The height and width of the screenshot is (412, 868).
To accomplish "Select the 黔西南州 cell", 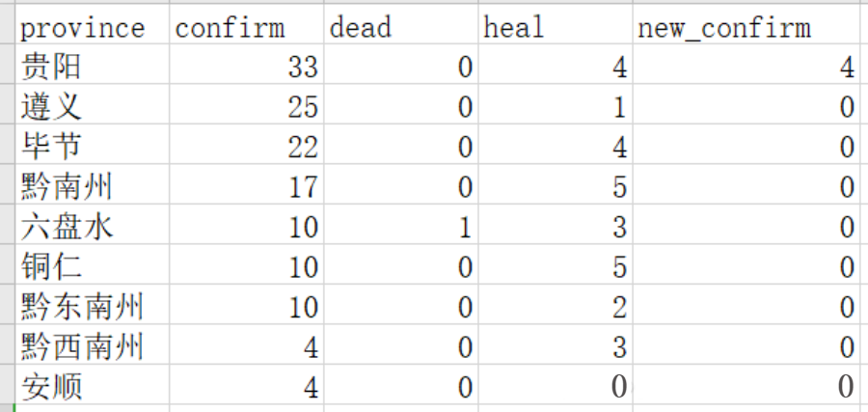I will click(x=93, y=346).
